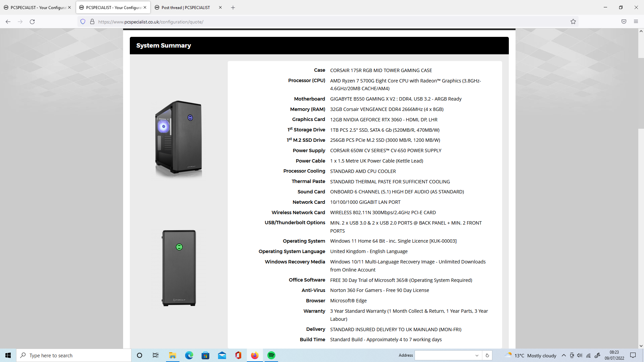Open the clock showing 08:23
The image size is (644, 362).
coord(614,355)
